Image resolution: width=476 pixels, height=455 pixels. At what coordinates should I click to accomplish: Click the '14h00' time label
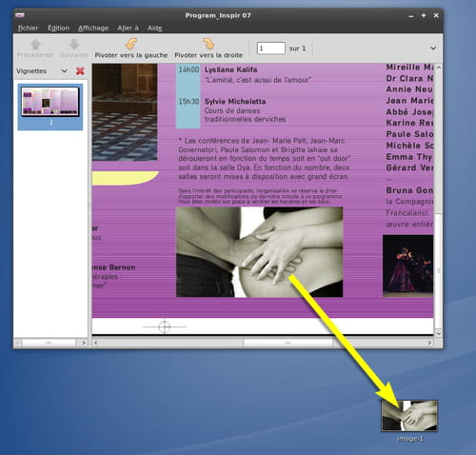click(x=188, y=69)
